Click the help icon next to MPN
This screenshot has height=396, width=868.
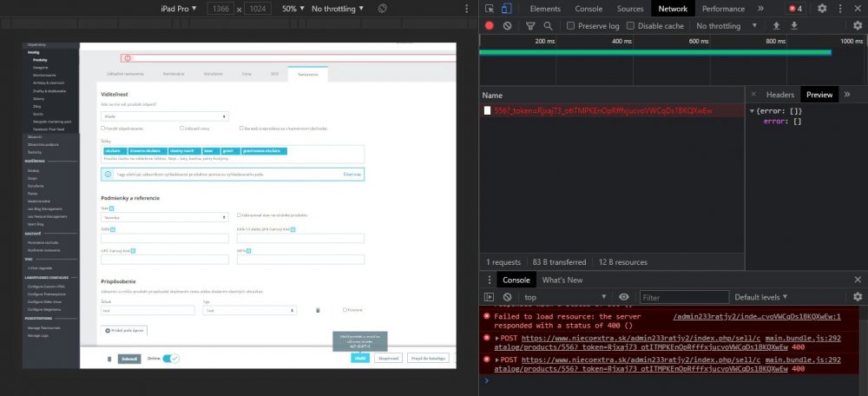(x=248, y=250)
